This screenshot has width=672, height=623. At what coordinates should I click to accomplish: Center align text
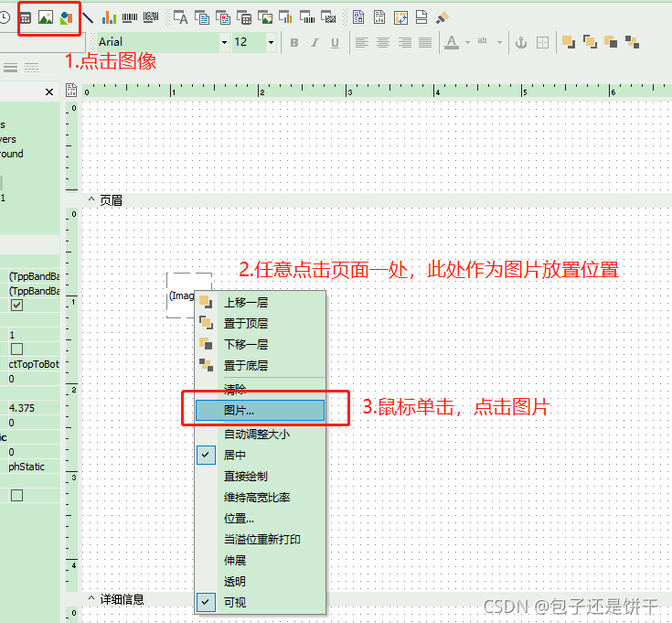point(383,42)
